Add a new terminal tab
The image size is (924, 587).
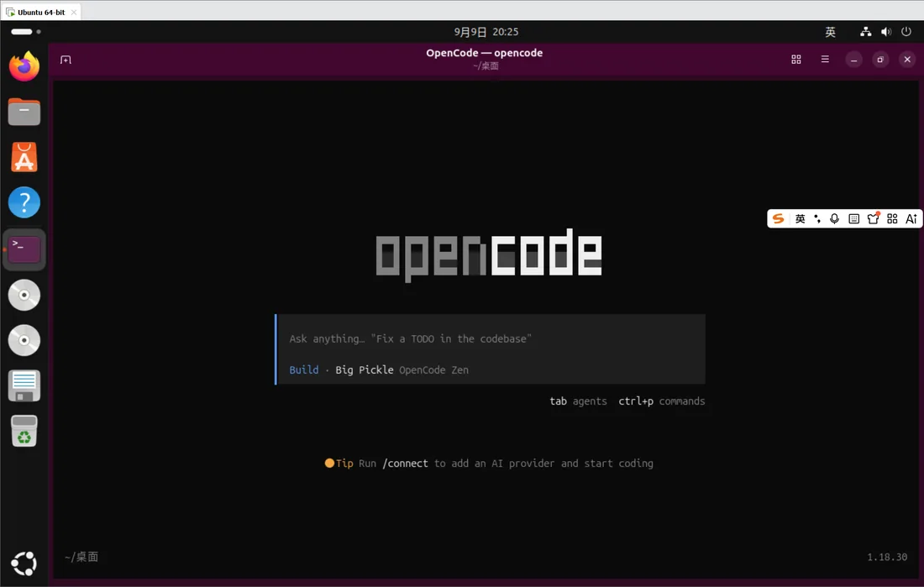pyautogui.click(x=66, y=60)
